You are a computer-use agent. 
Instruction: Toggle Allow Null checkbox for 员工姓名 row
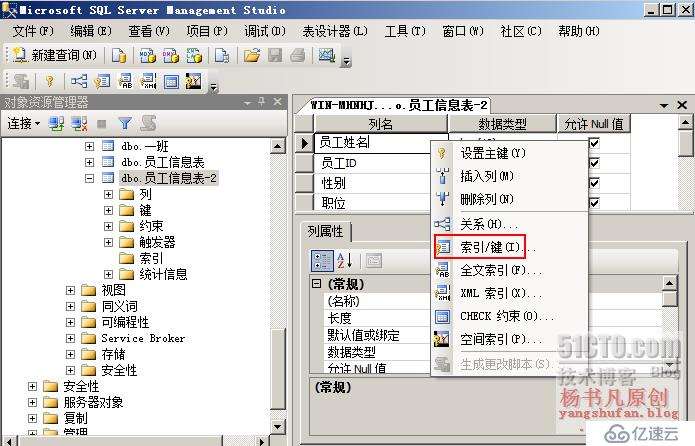594,143
